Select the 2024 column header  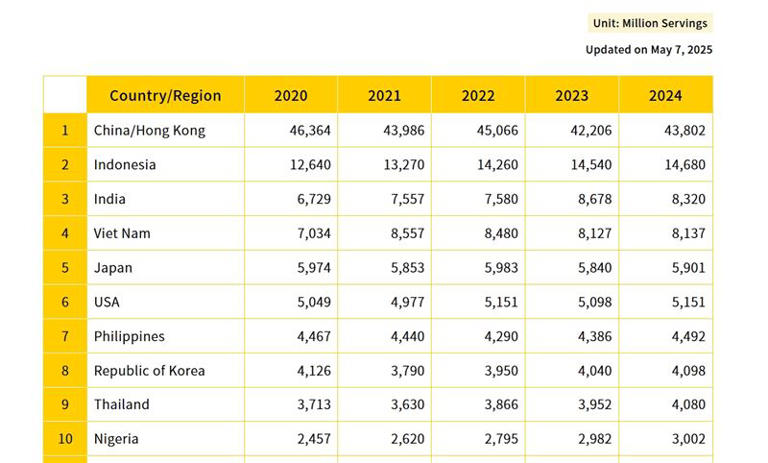coord(665,96)
